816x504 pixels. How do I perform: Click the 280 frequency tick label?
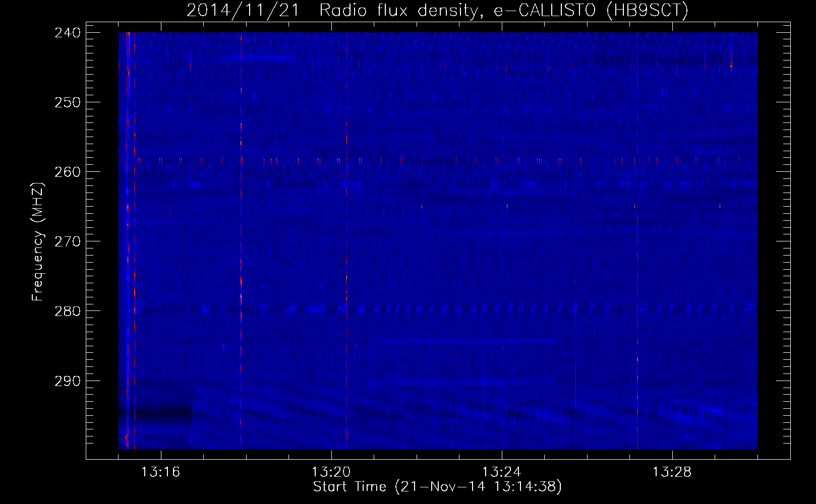tap(68, 311)
